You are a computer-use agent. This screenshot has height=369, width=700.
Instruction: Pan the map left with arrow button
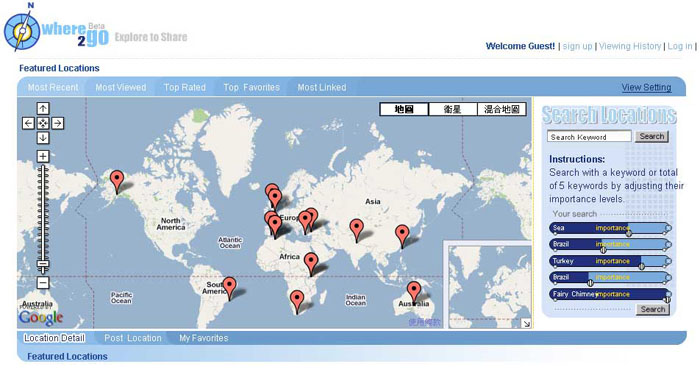(28, 123)
